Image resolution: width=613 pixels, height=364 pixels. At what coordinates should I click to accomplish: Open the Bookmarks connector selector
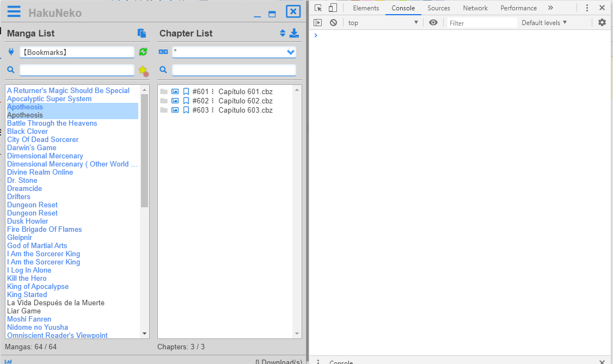click(x=77, y=52)
